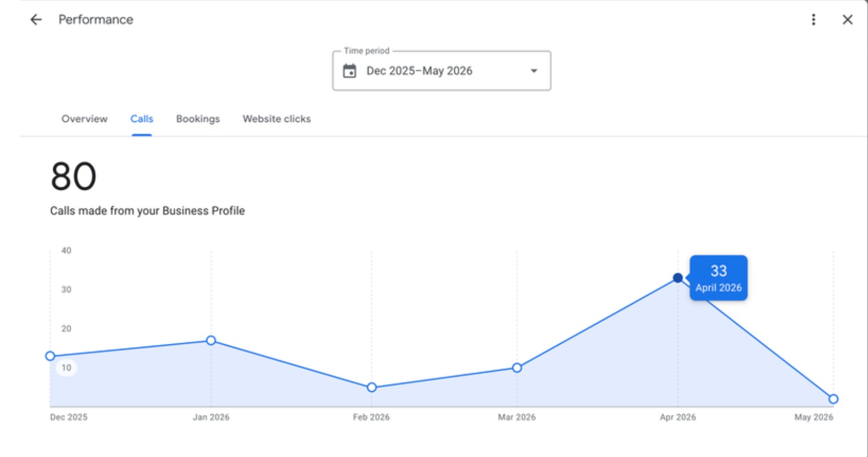868x457 pixels.
Task: Select the Jan 2026 data point
Action: point(211,341)
